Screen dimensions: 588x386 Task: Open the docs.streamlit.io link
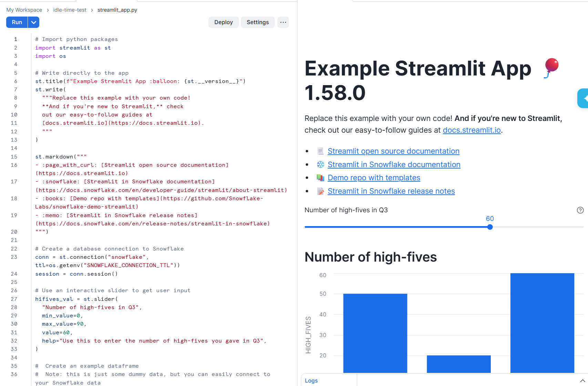[472, 130]
